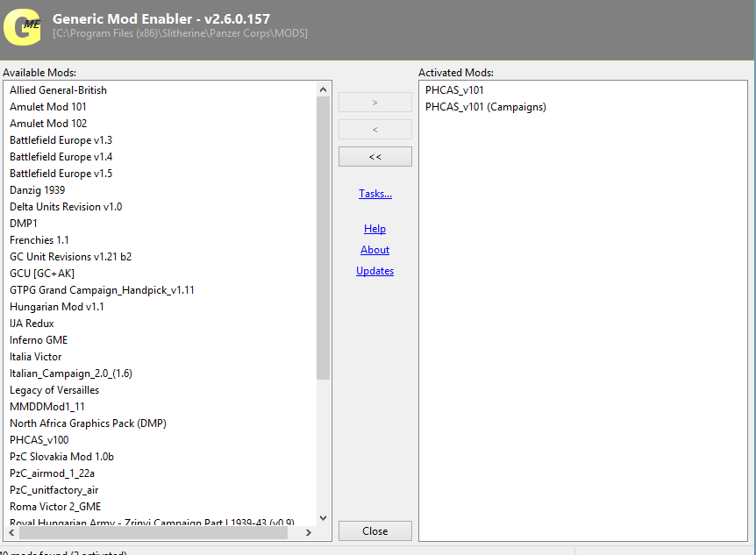The width and height of the screenshot is (756, 555).
Task: Close the Generic Mod Enabler window
Action: (375, 531)
